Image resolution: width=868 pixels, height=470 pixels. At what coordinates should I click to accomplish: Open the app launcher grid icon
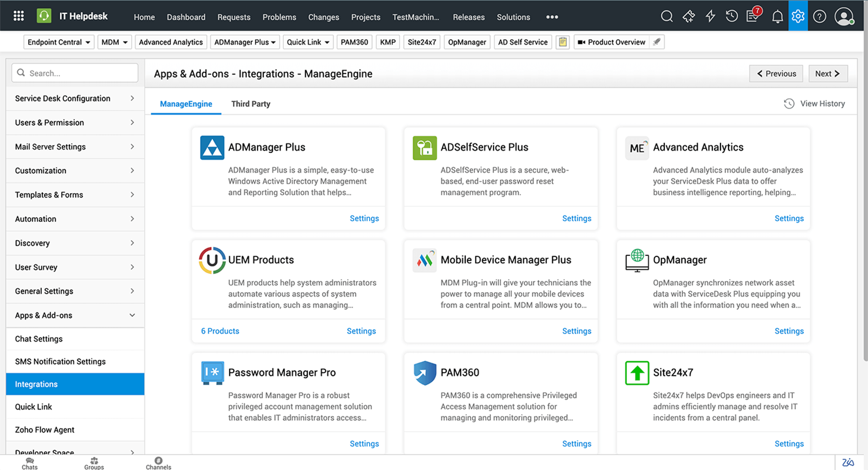[x=19, y=16]
